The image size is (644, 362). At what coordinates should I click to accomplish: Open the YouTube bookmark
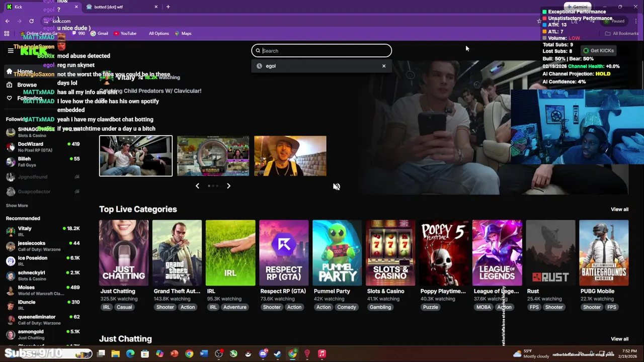125,34
